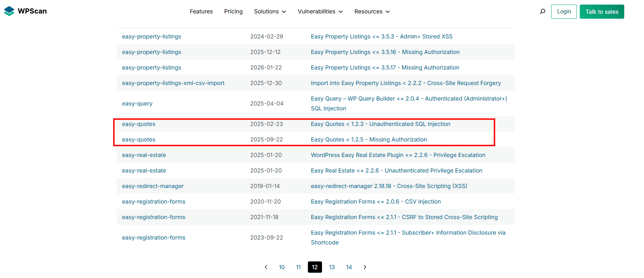Screen dimensions: 644x278
Task: Open the Features menu item
Action: 201,12
